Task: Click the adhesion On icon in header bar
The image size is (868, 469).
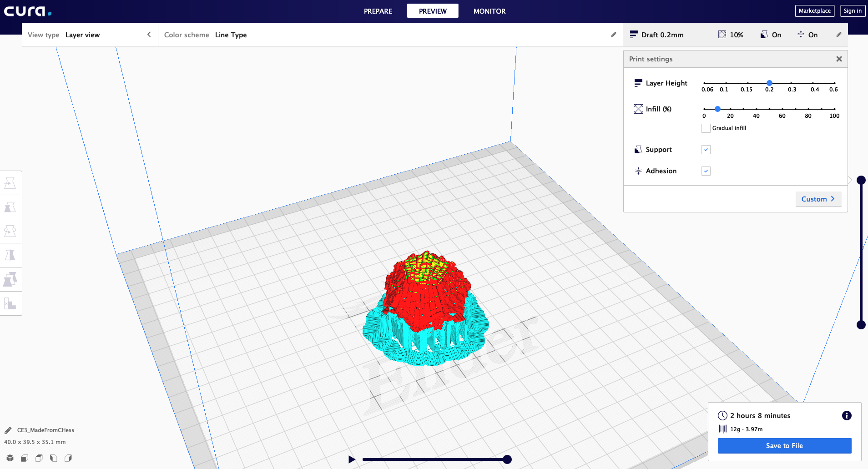Action: pyautogui.click(x=801, y=35)
